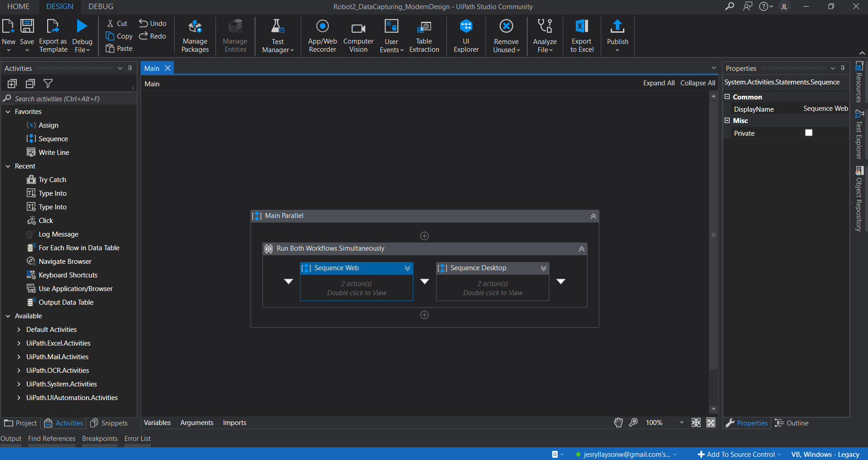Image resolution: width=868 pixels, height=460 pixels.
Task: Open the Imports panel
Action: (235, 423)
